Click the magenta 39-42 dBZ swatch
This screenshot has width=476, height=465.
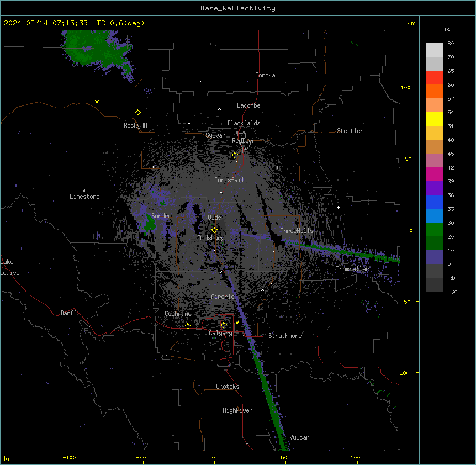434,174
